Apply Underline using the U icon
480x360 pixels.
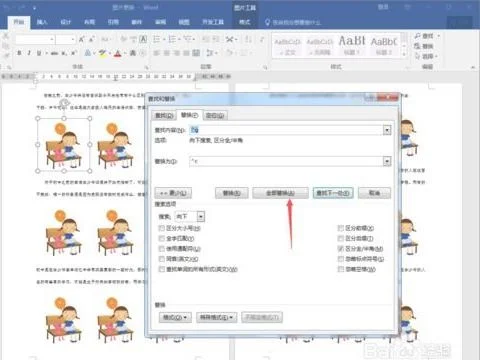(x=39, y=53)
